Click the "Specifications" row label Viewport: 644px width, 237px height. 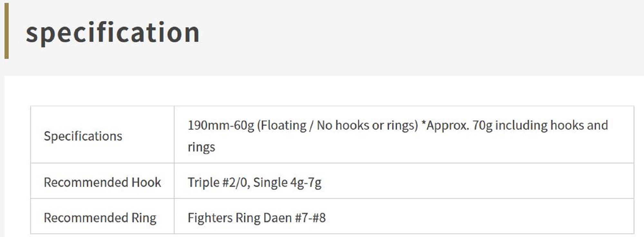point(83,136)
